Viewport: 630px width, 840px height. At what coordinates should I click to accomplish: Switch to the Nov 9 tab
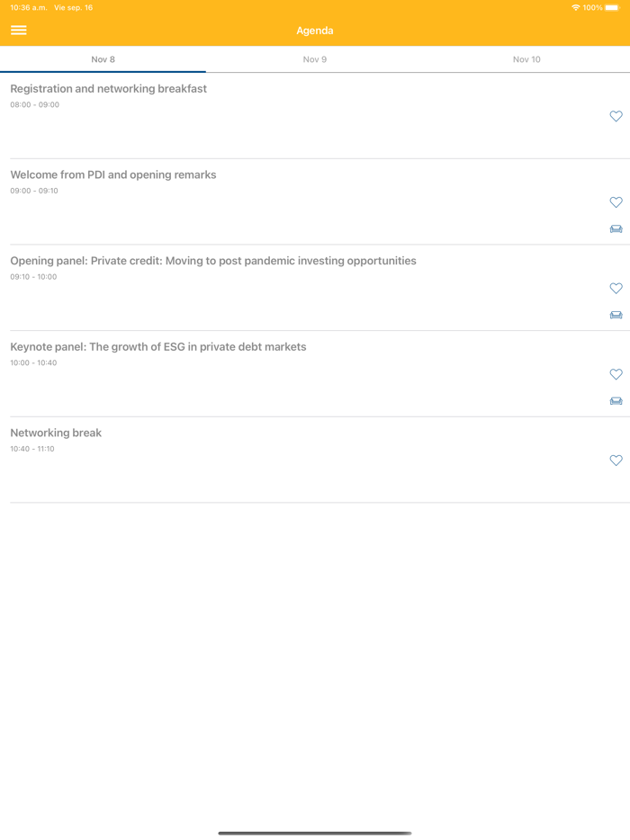click(x=315, y=59)
